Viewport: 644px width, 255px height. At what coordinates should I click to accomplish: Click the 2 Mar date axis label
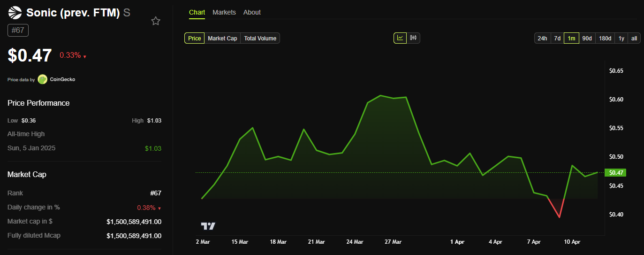click(x=203, y=242)
